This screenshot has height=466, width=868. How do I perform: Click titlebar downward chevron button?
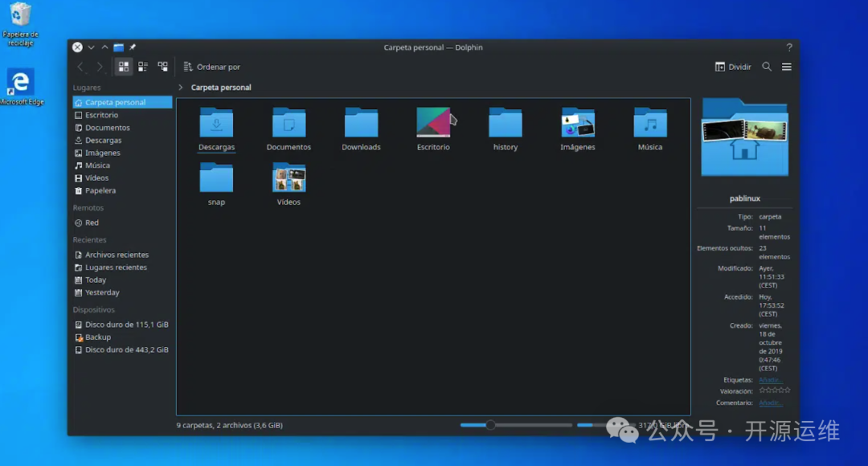pyautogui.click(x=91, y=47)
